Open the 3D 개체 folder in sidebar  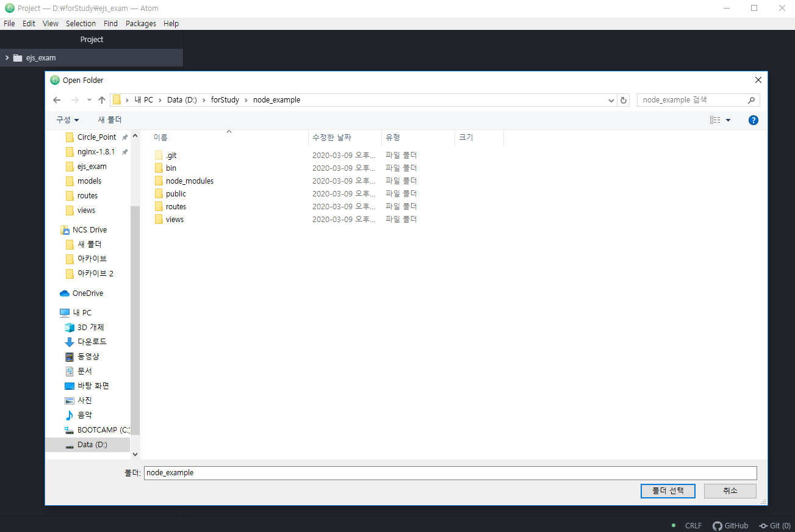(x=85, y=328)
